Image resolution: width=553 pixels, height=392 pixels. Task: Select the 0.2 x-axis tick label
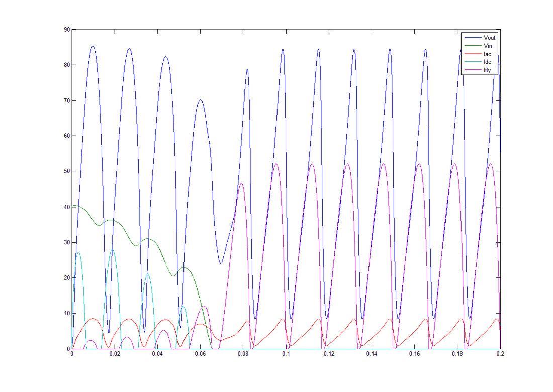500,354
